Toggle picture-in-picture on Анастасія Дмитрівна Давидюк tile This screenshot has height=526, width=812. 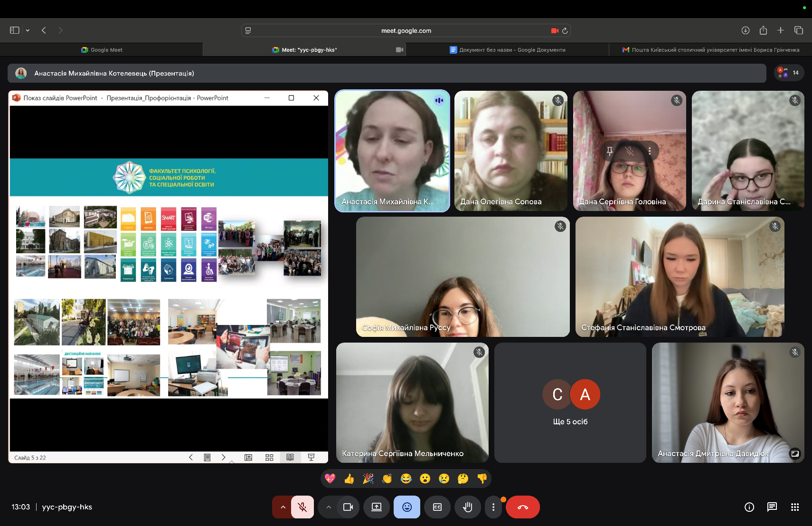[x=795, y=453]
